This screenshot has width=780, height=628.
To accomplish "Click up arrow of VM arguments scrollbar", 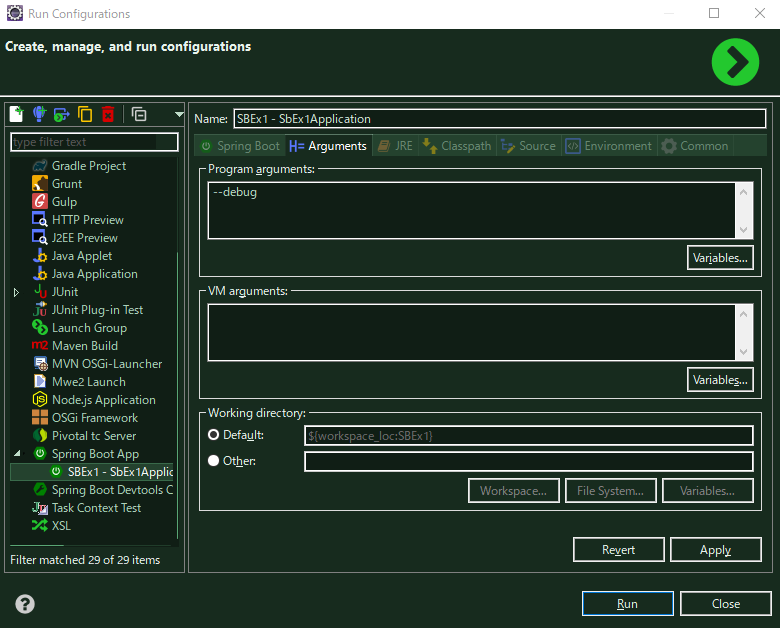I will tap(744, 314).
